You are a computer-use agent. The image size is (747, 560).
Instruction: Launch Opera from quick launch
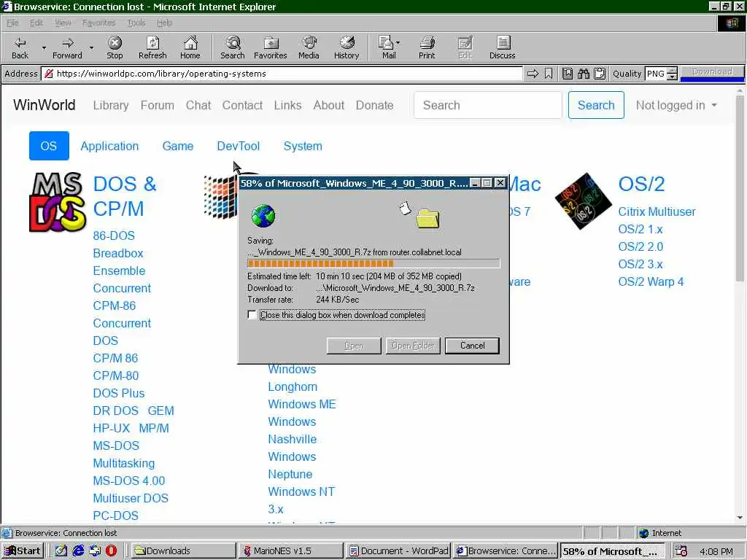(x=111, y=551)
